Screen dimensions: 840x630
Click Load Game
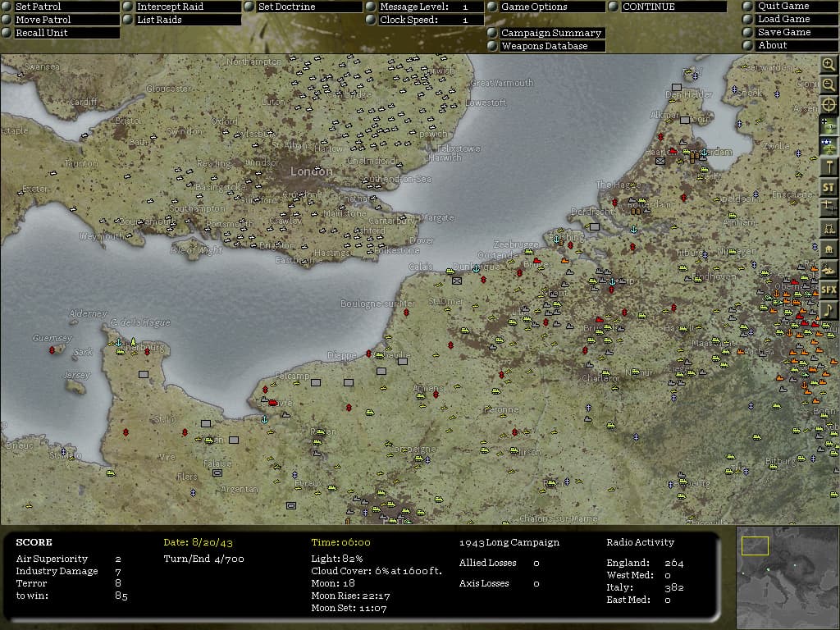(797, 19)
